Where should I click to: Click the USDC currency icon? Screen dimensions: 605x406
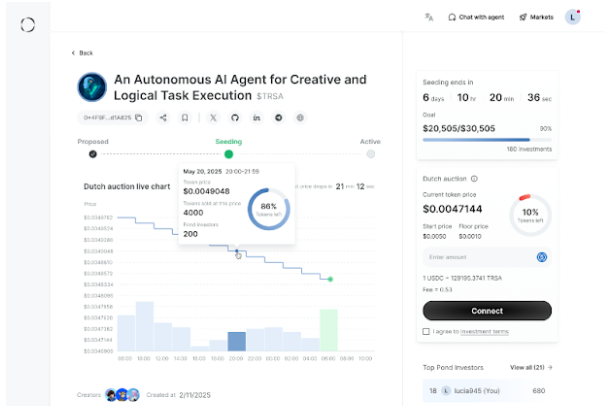pyautogui.click(x=542, y=257)
